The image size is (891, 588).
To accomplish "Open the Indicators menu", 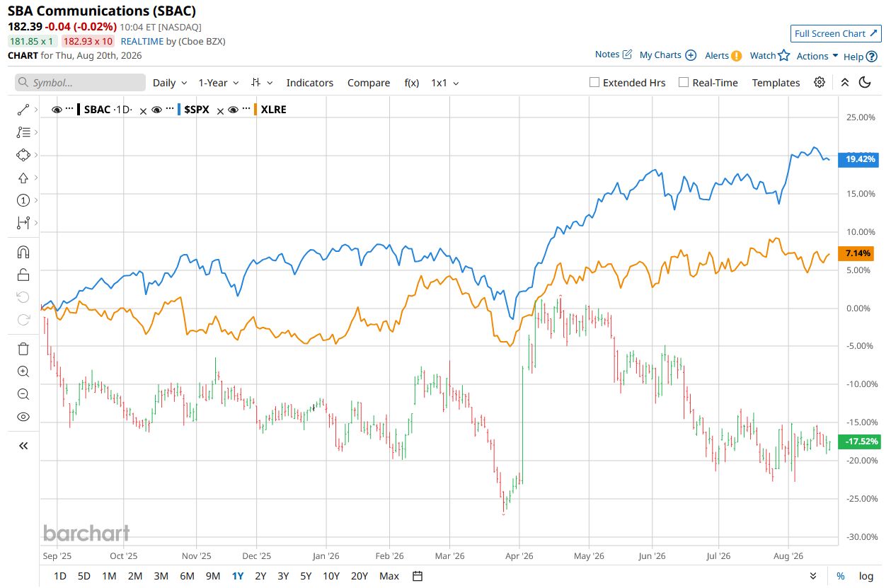I will tap(310, 83).
